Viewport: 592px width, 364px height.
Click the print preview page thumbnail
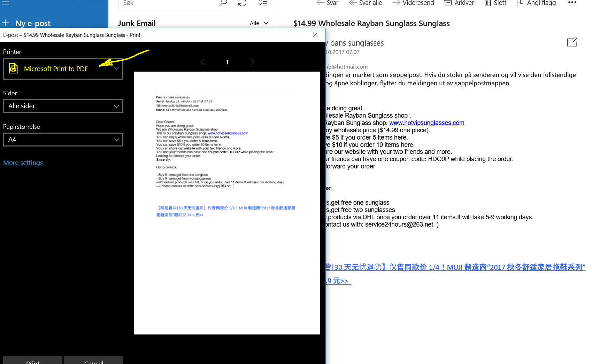point(227,203)
